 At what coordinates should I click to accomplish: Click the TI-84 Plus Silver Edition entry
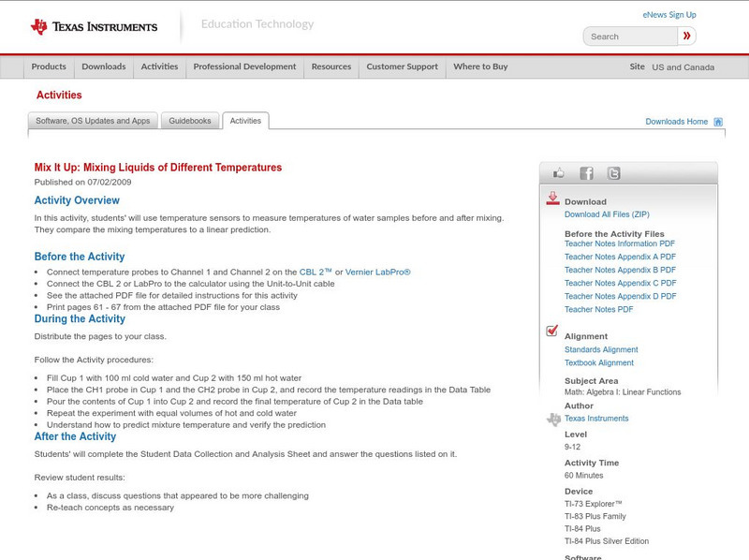pos(607,541)
